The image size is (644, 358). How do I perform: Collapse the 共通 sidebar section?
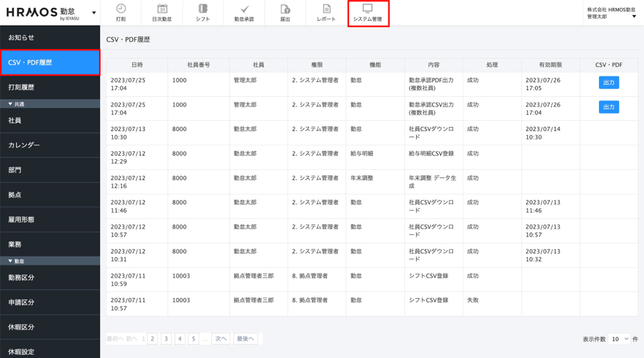point(50,104)
